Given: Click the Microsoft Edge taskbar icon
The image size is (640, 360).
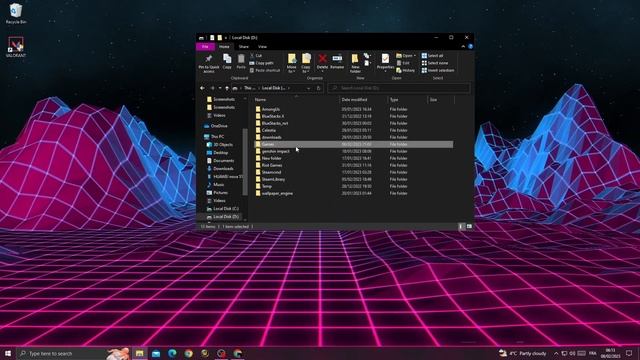Looking at the screenshot, I should tap(172, 353).
